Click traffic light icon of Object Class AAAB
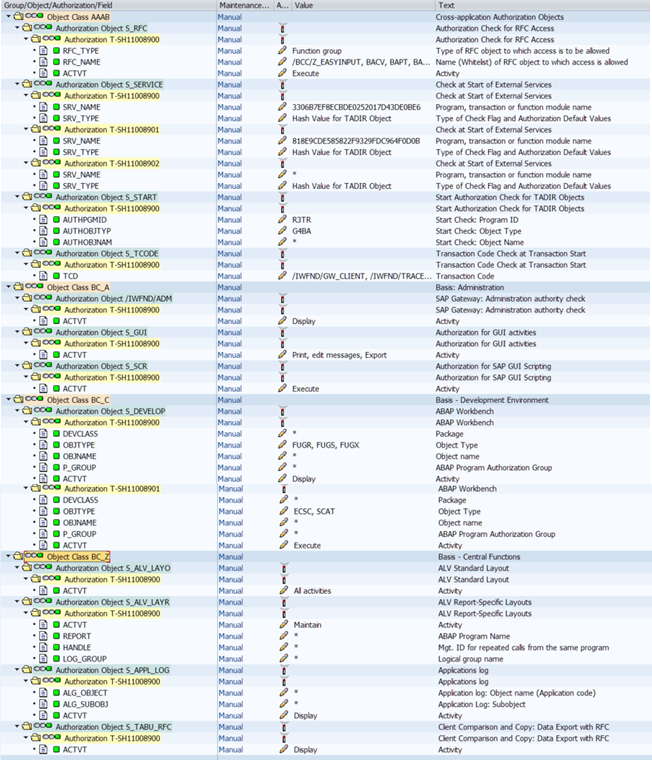Image resolution: width=652 pixels, height=760 pixels. [x=34, y=16]
